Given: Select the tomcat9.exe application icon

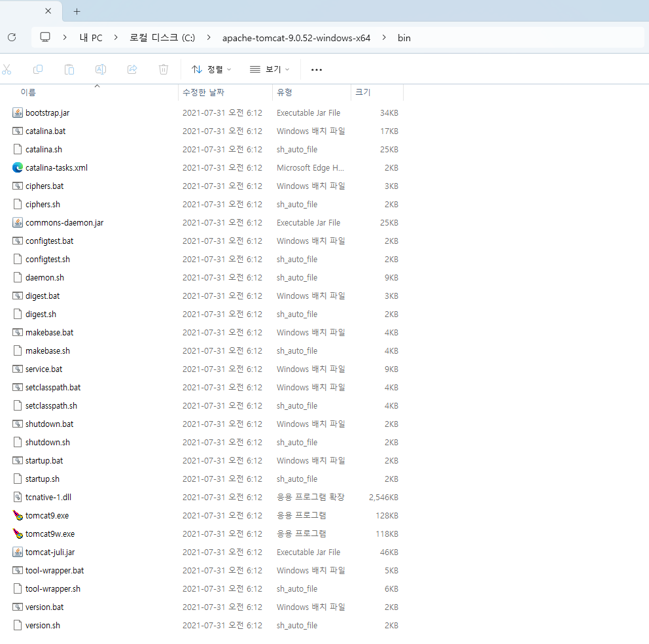Looking at the screenshot, I should [x=18, y=515].
